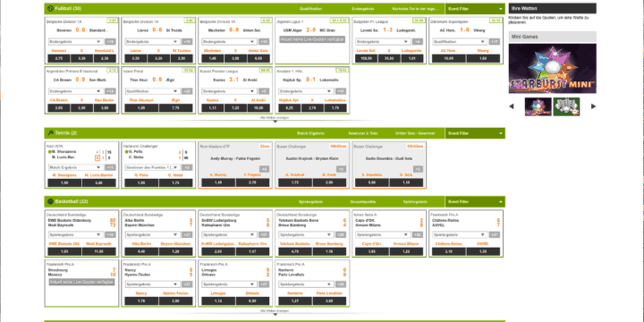Click the Basketball section ball icon
This screenshot has width=644, height=322.
click(x=50, y=201)
